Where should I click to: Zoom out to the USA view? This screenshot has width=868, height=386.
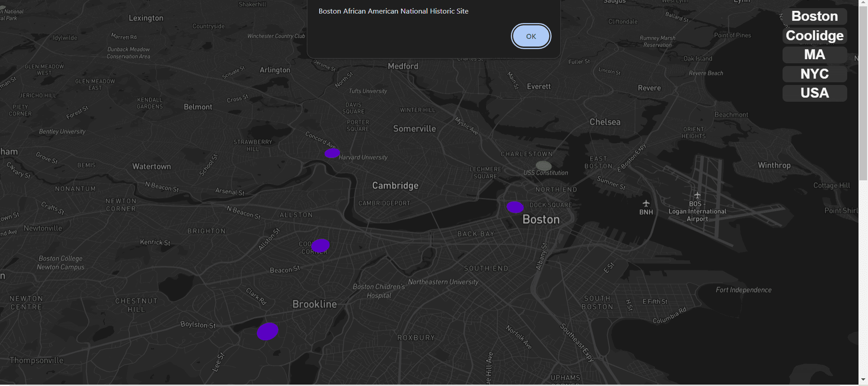pos(814,93)
